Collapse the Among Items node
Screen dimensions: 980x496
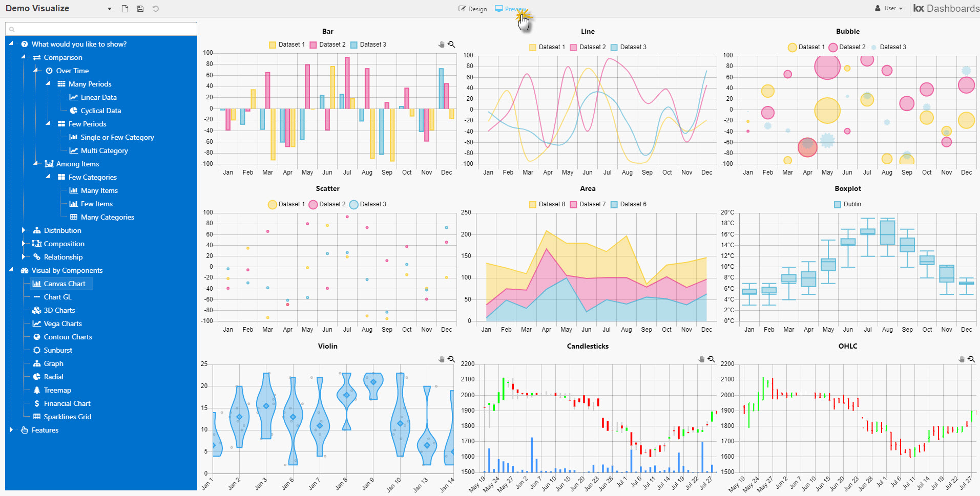pyautogui.click(x=36, y=163)
